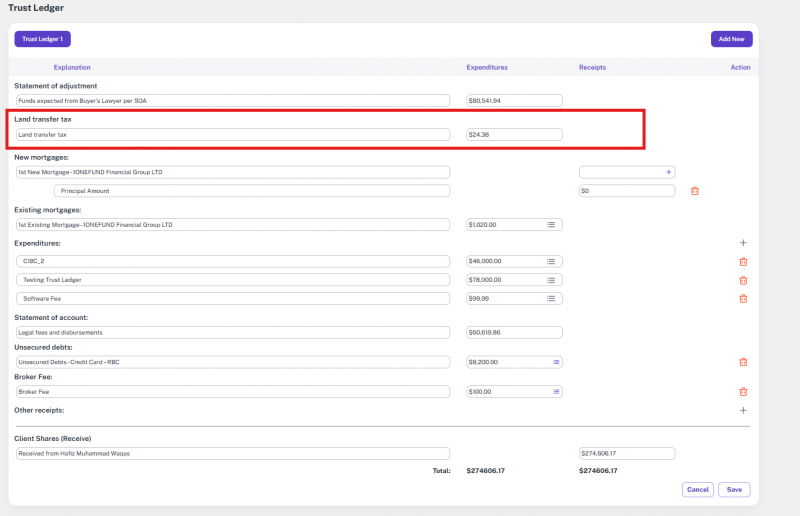
Task: Open list icon in Existing Mortgage $1,020.00 field
Action: click(551, 225)
